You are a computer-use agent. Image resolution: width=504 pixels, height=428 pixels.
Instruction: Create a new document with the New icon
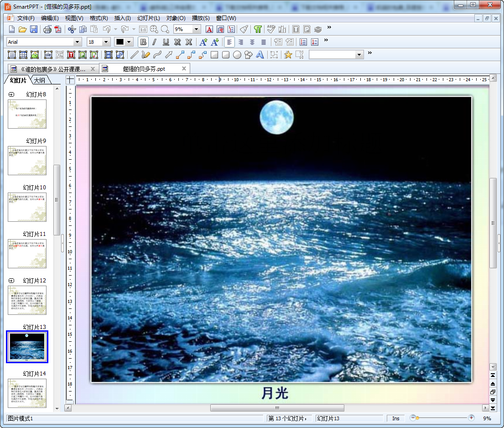[x=11, y=29]
